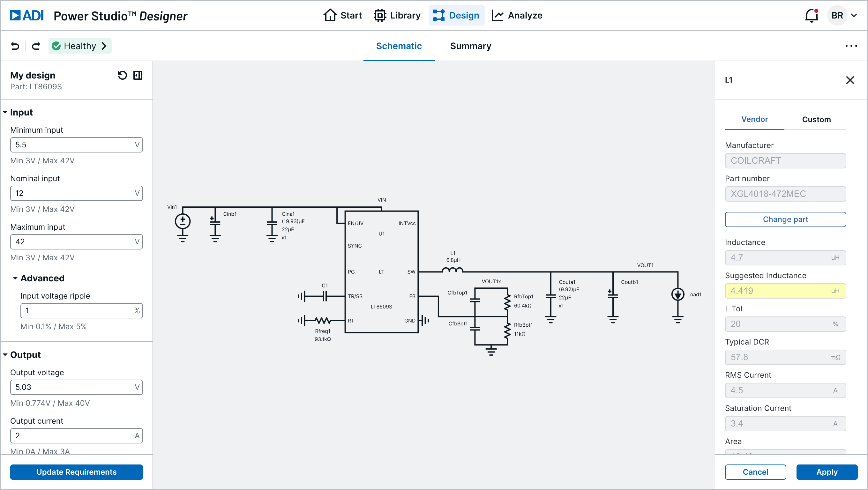Open the BR account menu
Image resolution: width=868 pixels, height=490 pixels.
click(x=842, y=15)
